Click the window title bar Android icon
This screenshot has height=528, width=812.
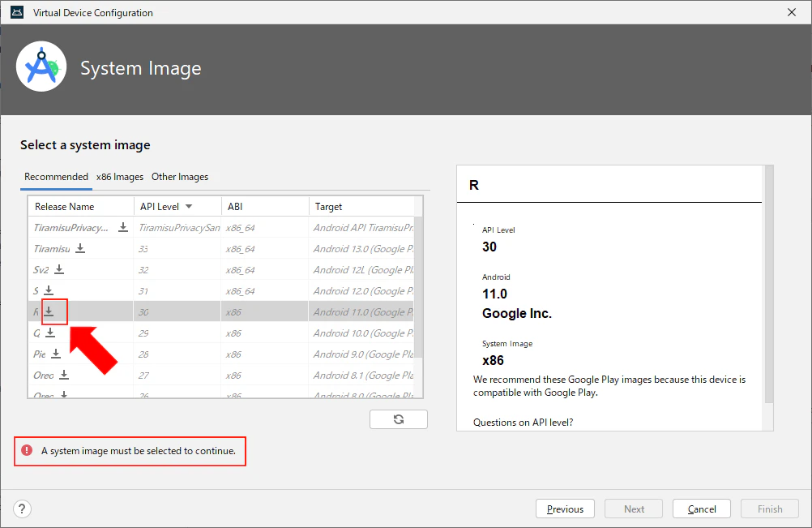point(17,12)
